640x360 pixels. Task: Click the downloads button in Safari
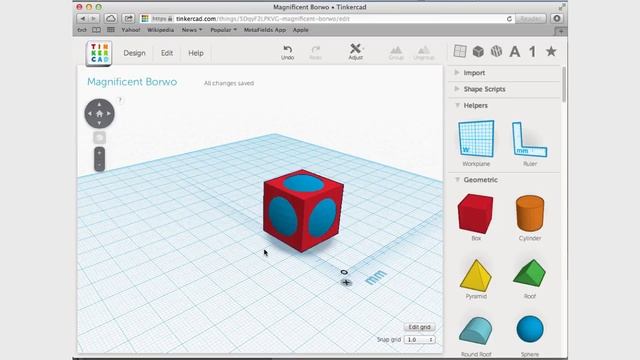click(557, 18)
